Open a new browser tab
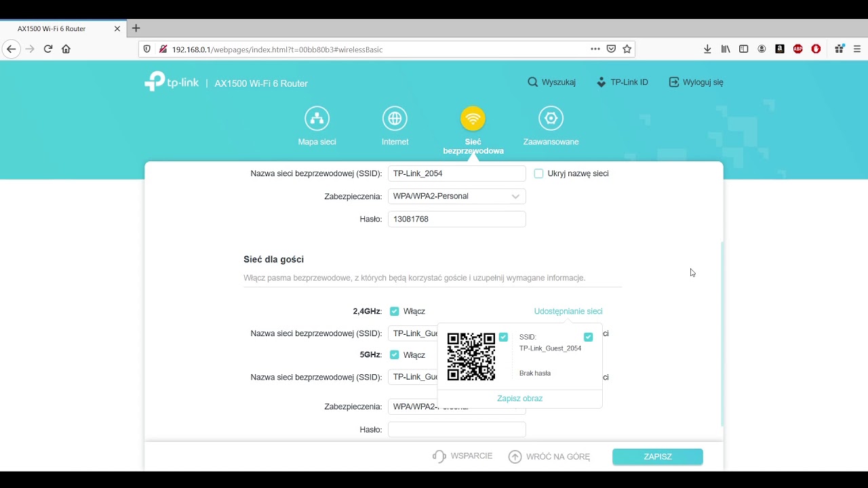 click(x=136, y=28)
